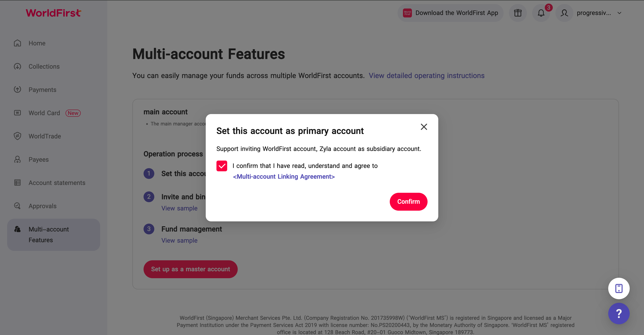Uncheck the agreement confirmation checkbox
Screen dimensions: 644x335
pos(222,166)
